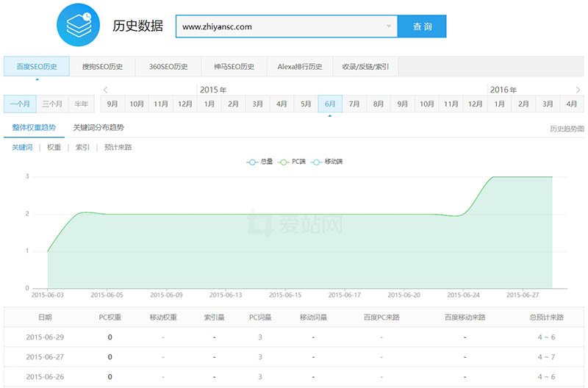Select 2月 under the 2016年 label
The image size is (588, 388).
click(x=523, y=104)
